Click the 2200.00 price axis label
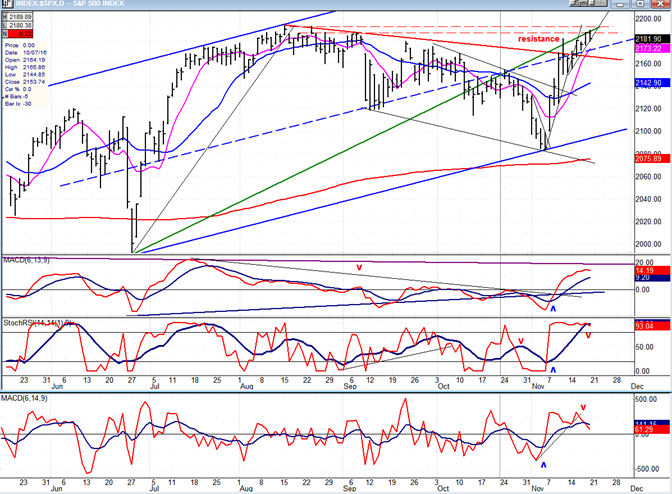This screenshot has width=672, height=494. pos(648,18)
